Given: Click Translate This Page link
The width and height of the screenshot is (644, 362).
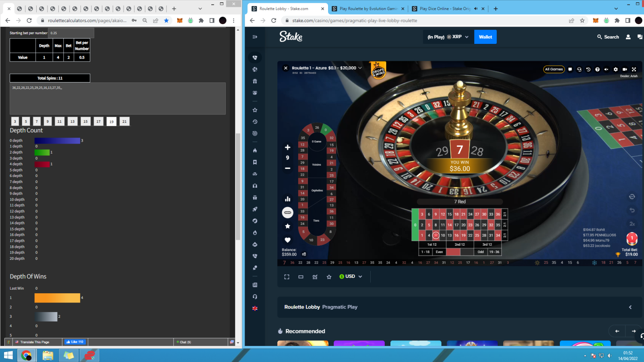Looking at the screenshot, I should (x=35, y=342).
